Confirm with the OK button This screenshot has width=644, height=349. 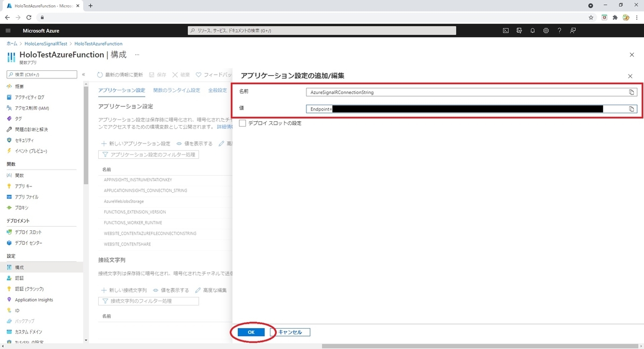click(x=251, y=332)
